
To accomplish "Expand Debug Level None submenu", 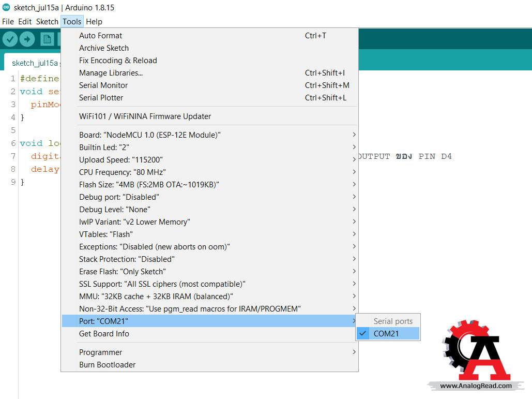I will click(209, 210).
